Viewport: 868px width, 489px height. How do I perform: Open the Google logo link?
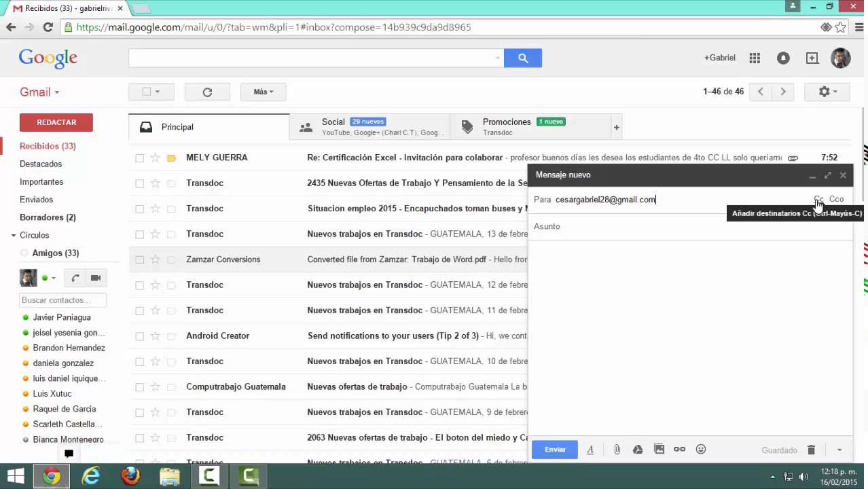click(x=48, y=58)
